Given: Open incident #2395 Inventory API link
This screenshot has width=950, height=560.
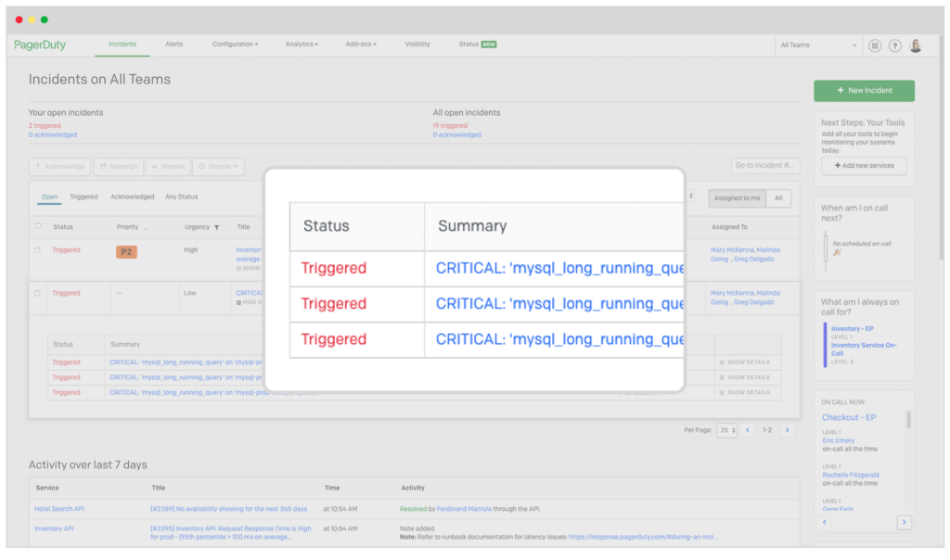Looking at the screenshot, I should coord(231,533).
